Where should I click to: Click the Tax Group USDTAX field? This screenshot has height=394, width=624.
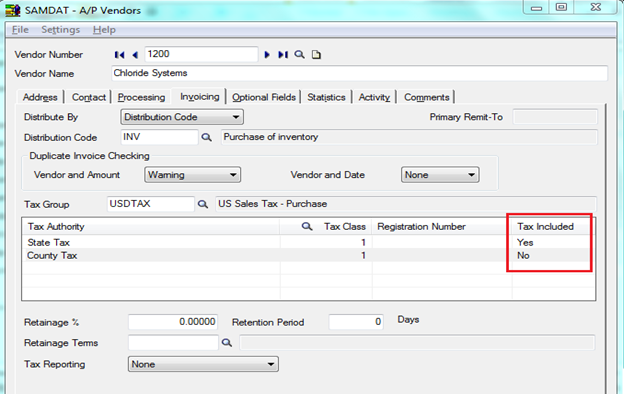point(151,204)
